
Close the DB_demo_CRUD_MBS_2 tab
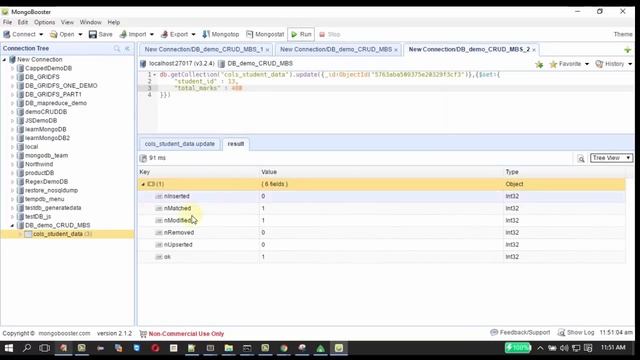pos(534,49)
